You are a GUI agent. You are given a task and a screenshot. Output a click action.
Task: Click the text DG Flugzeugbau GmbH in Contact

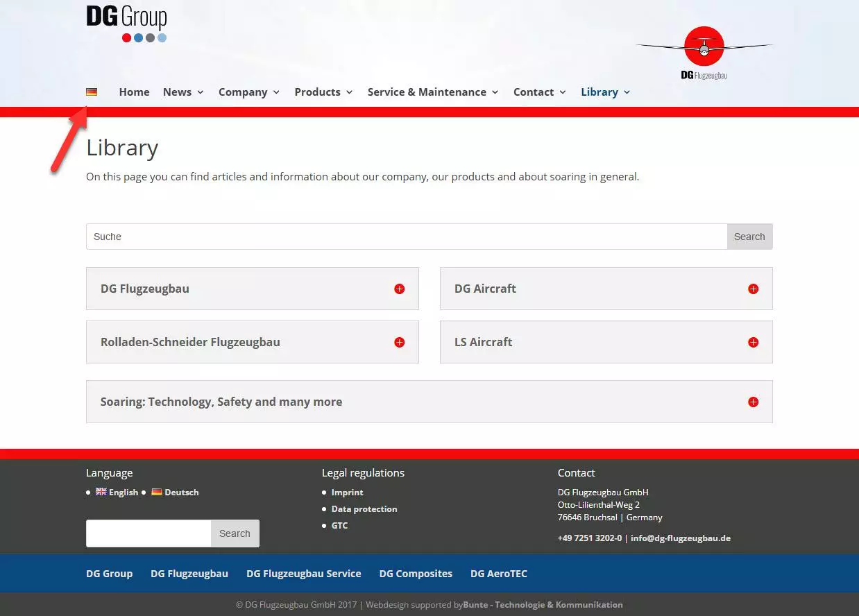603,492
